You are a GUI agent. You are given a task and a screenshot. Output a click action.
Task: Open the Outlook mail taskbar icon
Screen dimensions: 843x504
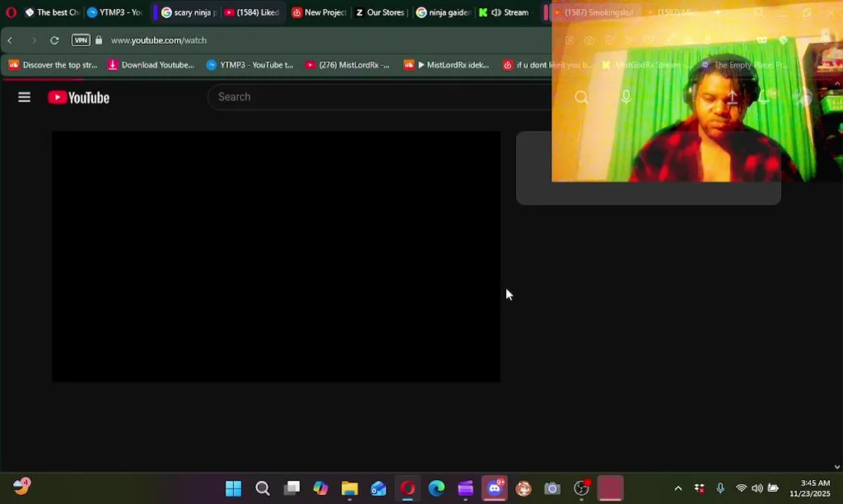coord(379,489)
